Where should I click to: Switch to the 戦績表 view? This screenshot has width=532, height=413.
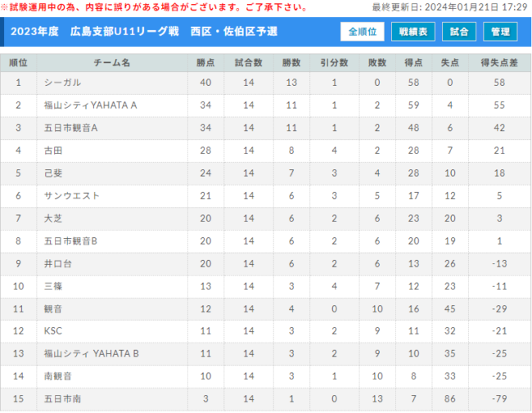coord(413,32)
